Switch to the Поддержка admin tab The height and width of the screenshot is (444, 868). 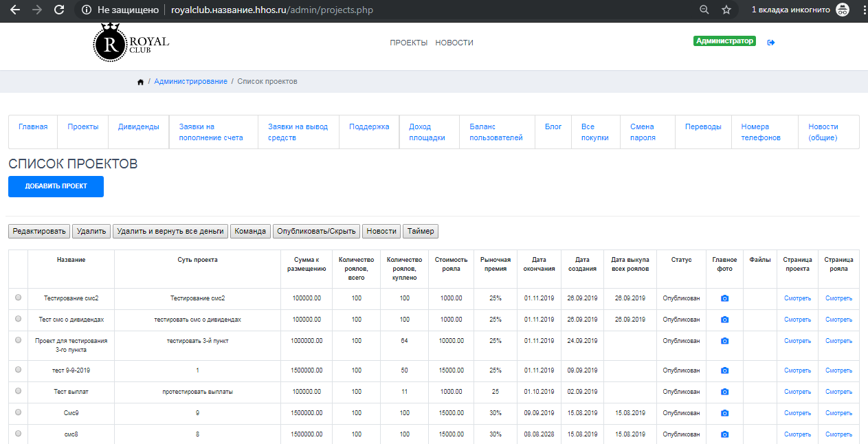point(369,126)
